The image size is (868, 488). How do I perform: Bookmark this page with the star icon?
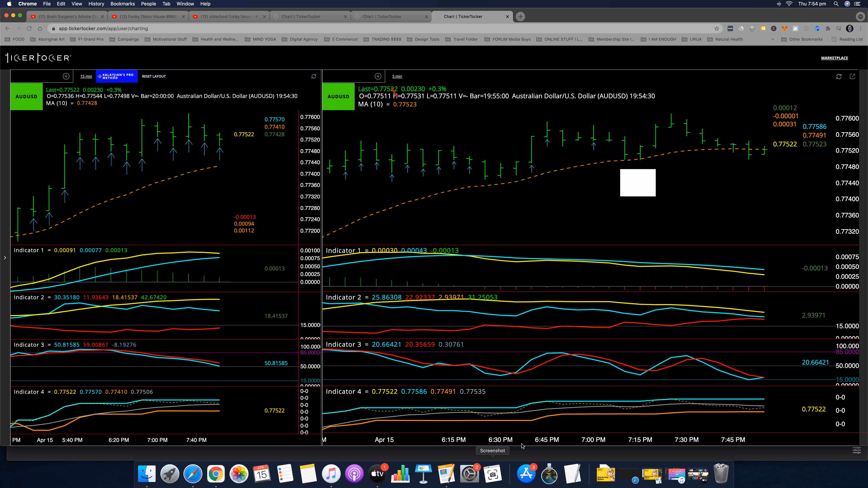point(717,29)
